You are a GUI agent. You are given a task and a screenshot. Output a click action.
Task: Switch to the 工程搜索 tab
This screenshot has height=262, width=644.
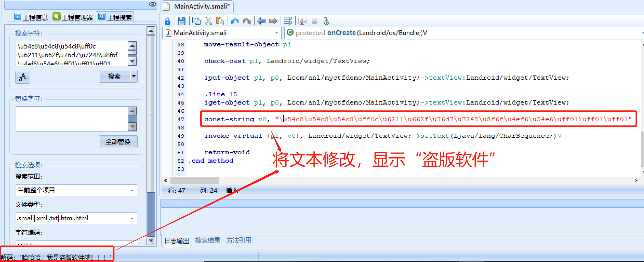tap(115, 17)
